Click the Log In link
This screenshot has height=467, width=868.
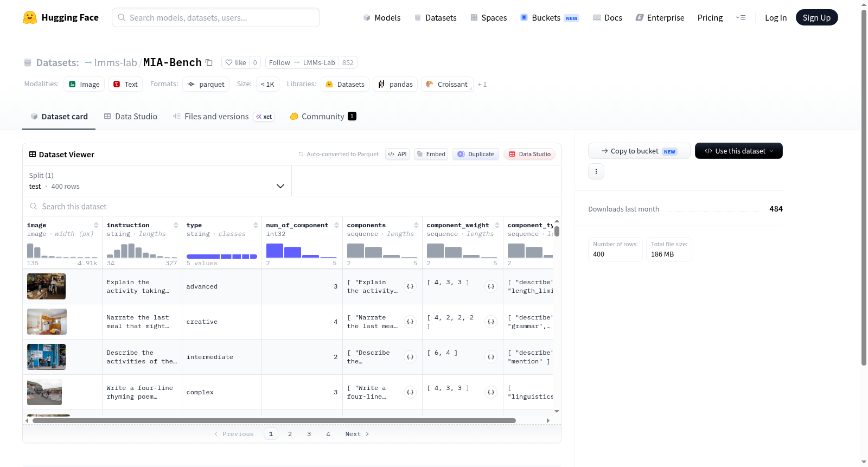[x=776, y=18]
